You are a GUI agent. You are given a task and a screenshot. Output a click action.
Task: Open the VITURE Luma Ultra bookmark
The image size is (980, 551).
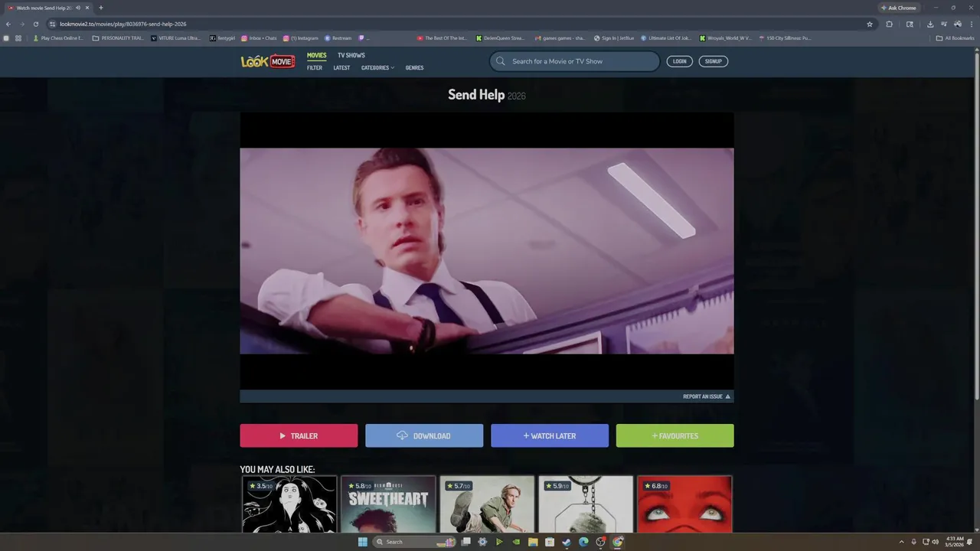(x=175, y=37)
